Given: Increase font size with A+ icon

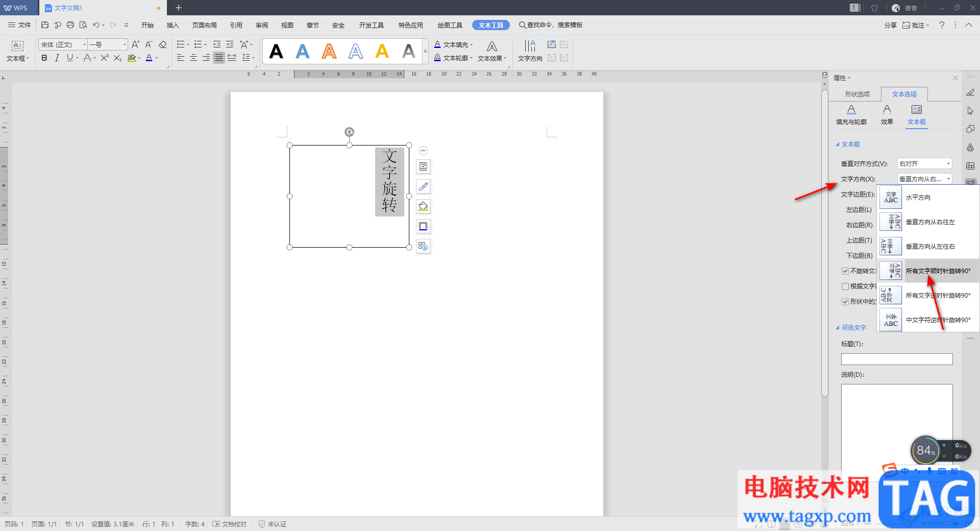Looking at the screenshot, I should pos(135,44).
